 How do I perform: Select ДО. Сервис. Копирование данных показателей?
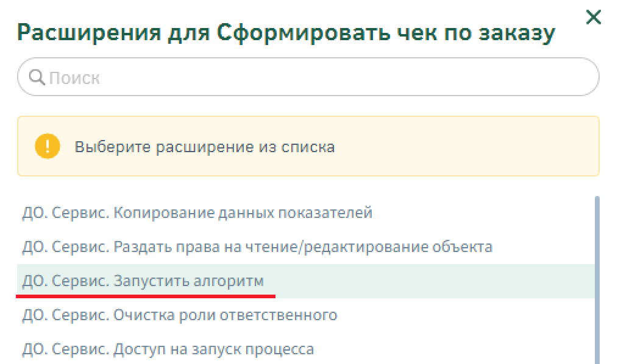click(x=197, y=213)
